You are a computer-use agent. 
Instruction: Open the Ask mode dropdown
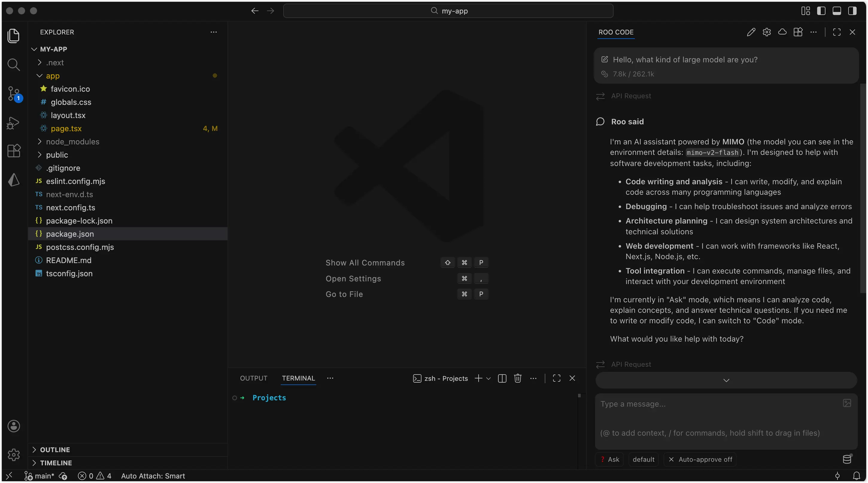610,459
